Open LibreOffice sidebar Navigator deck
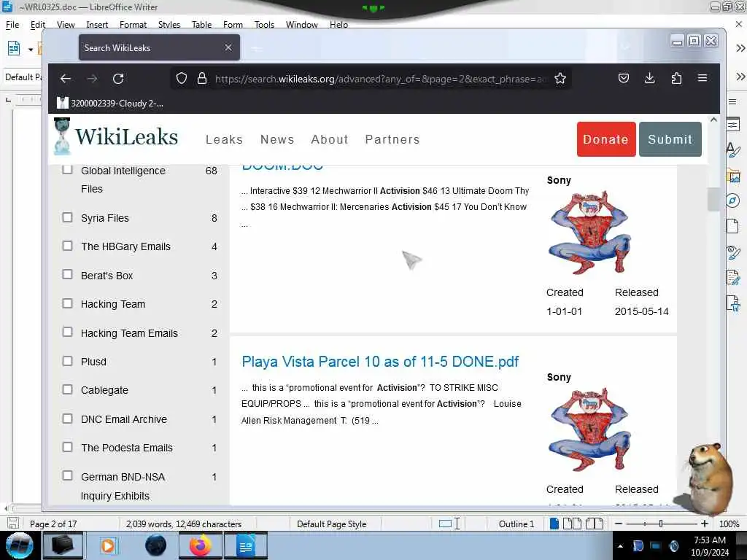The image size is (747, 560). point(733,201)
